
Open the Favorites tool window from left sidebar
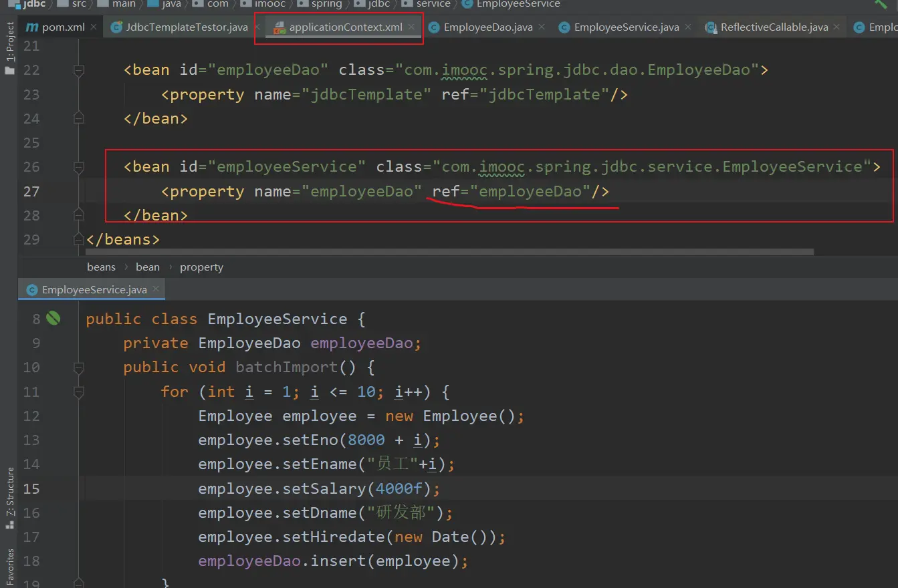point(10,568)
